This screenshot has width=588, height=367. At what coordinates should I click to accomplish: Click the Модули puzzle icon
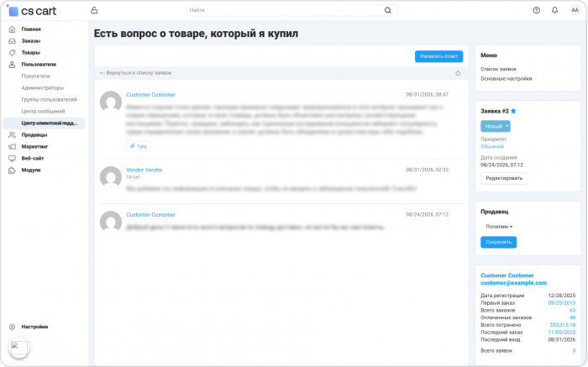pos(12,170)
